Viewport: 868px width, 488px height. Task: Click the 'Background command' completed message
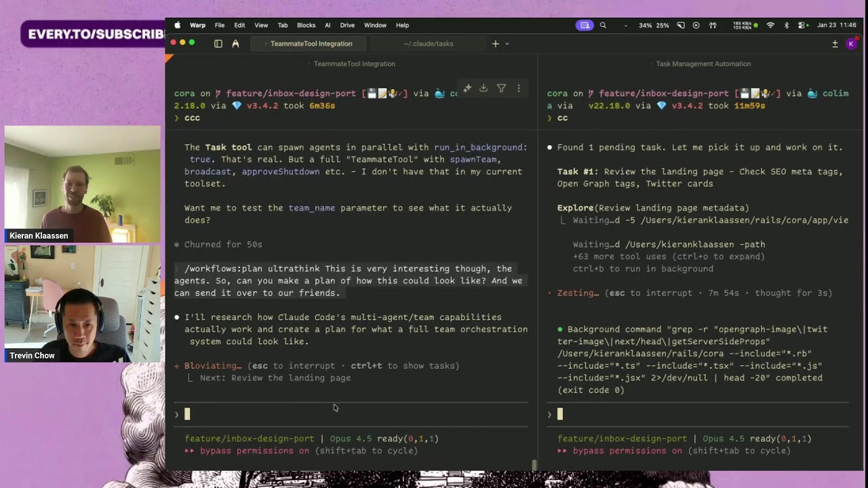click(x=693, y=360)
